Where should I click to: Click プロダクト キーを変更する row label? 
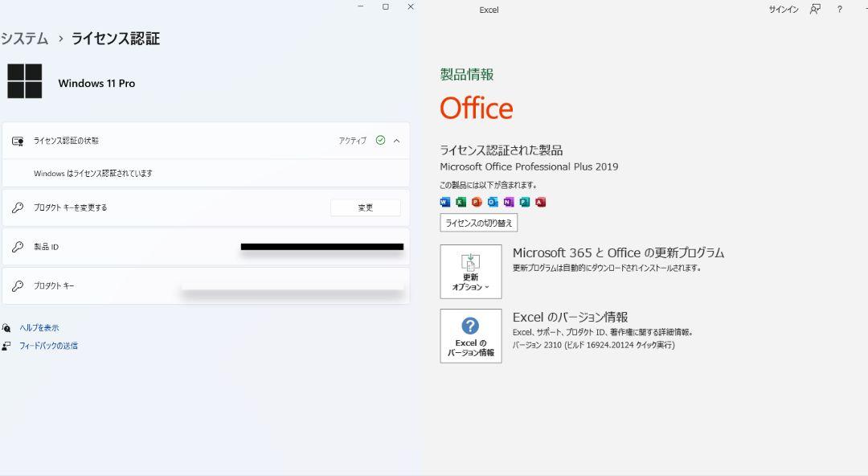[70, 207]
